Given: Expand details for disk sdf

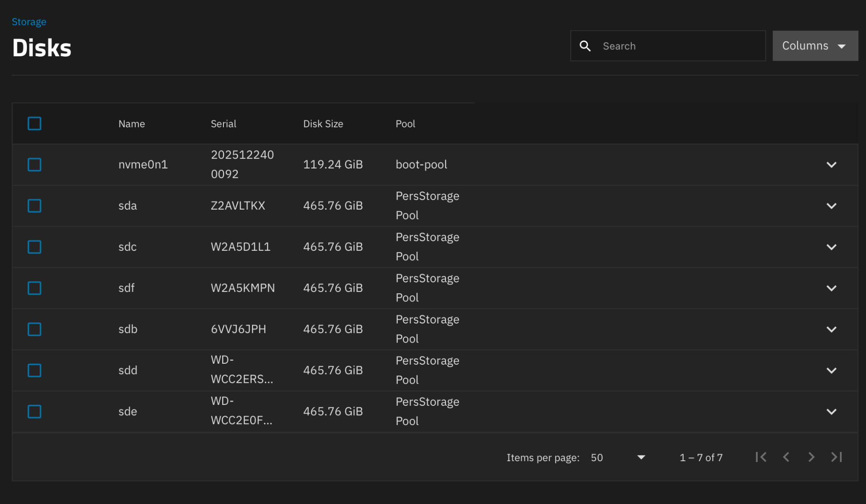Looking at the screenshot, I should coord(831,288).
